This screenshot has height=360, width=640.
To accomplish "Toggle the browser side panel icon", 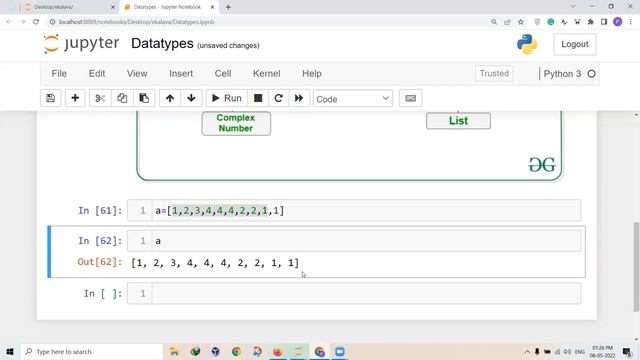I will 604,22.
